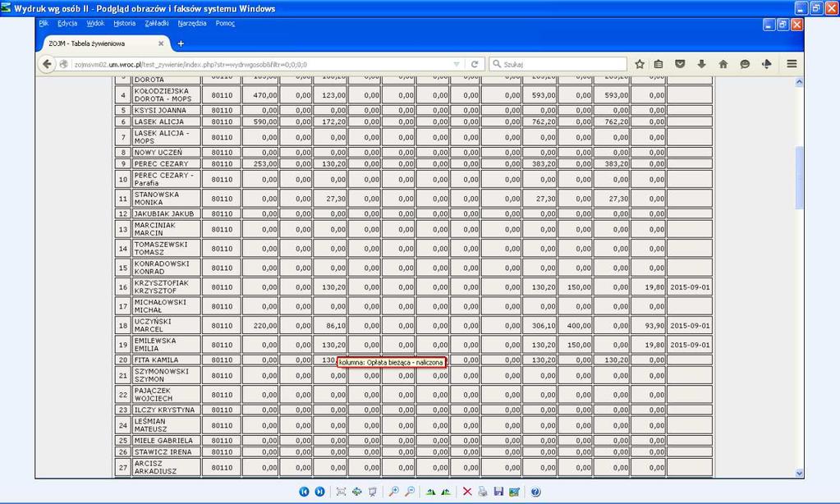Click the page scrollbar up arrow
The width and height of the screenshot is (840, 504).
[799, 82]
